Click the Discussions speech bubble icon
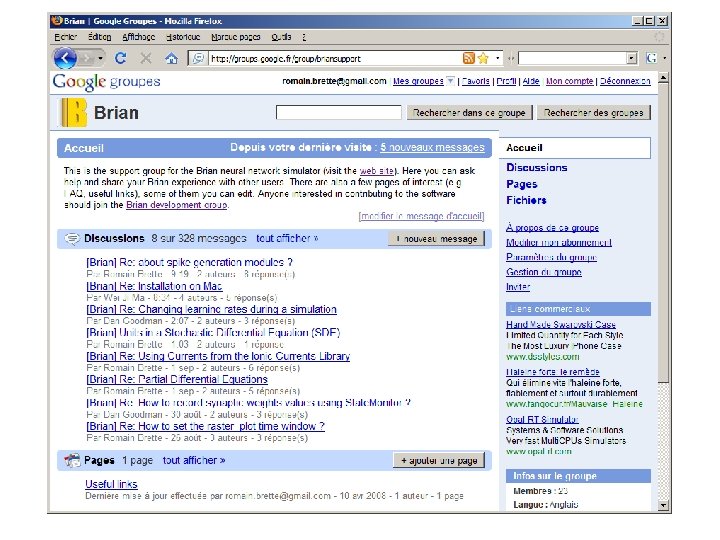The height and width of the screenshot is (540, 720). tap(72, 239)
